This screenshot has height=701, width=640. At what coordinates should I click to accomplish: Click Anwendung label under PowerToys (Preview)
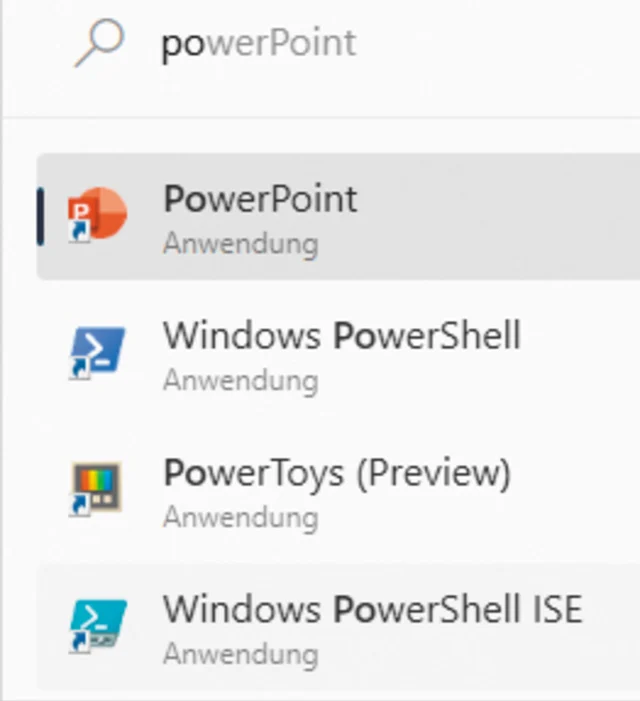pos(240,517)
